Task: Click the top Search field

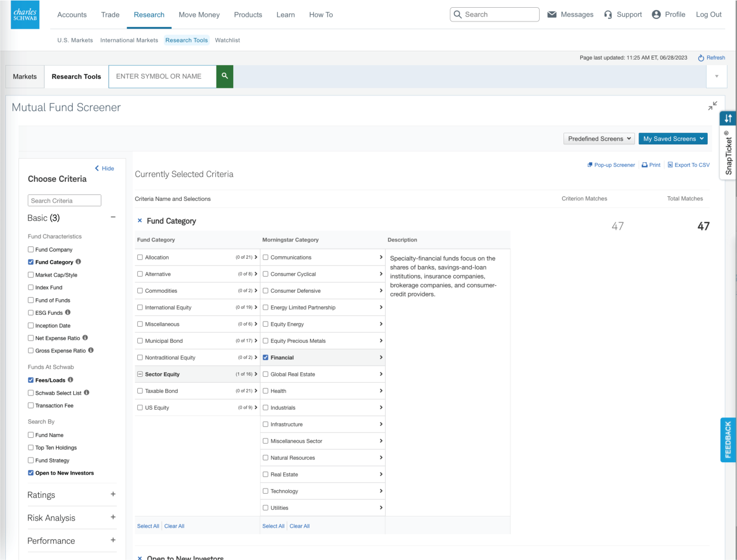Action: 495,14
